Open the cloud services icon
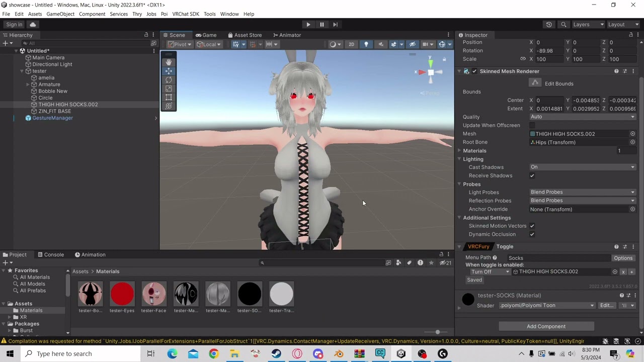This screenshot has height=362, width=644. pyautogui.click(x=33, y=24)
